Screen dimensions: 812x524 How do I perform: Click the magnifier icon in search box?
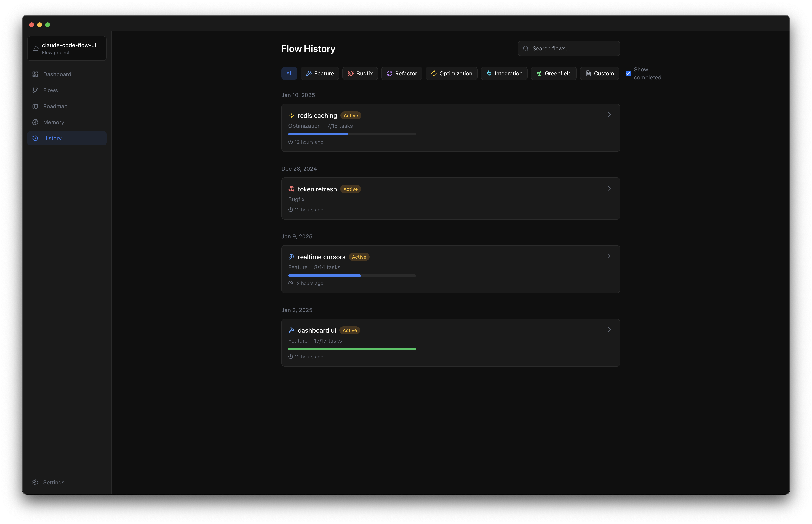coord(526,48)
